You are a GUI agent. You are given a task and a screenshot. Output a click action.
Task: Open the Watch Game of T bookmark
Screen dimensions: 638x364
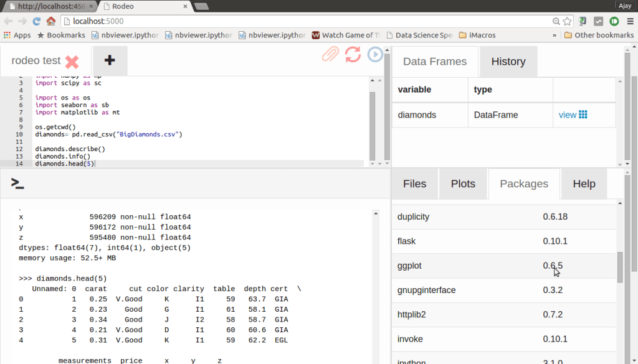[346, 35]
